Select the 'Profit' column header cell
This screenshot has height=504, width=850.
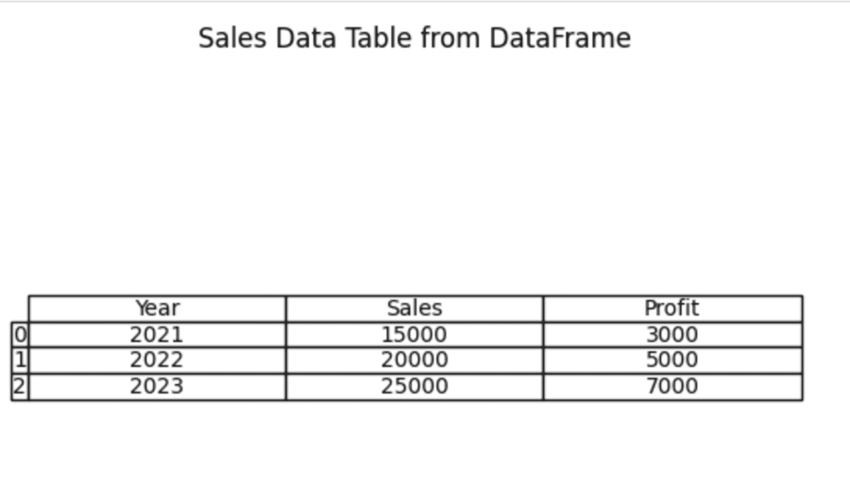[x=671, y=309]
